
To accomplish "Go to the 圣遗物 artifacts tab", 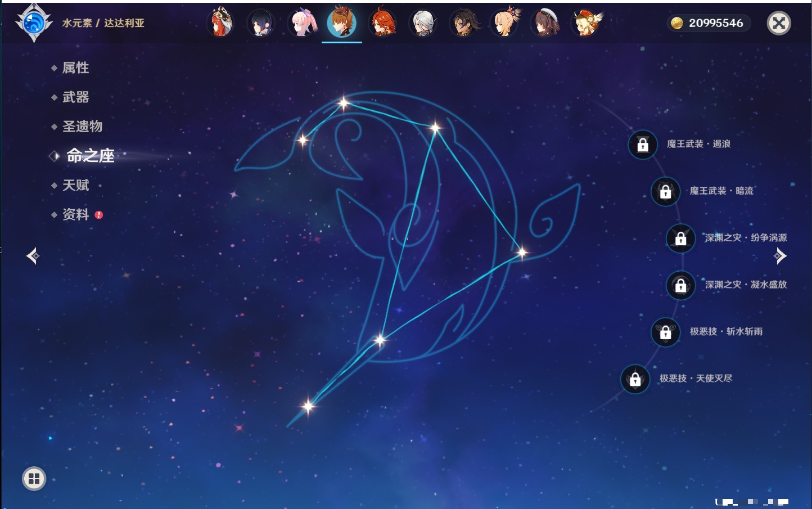I will coord(82,127).
